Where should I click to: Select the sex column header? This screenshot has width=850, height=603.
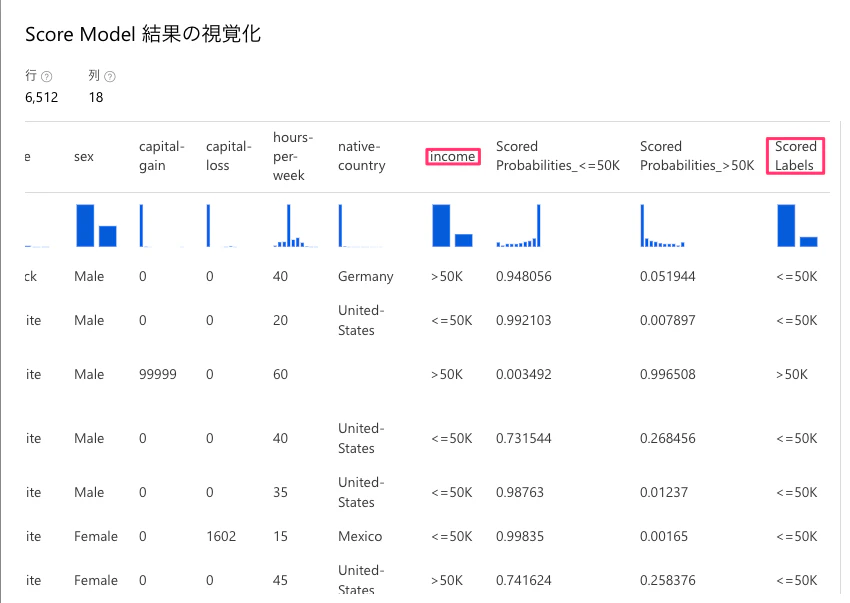(84, 157)
